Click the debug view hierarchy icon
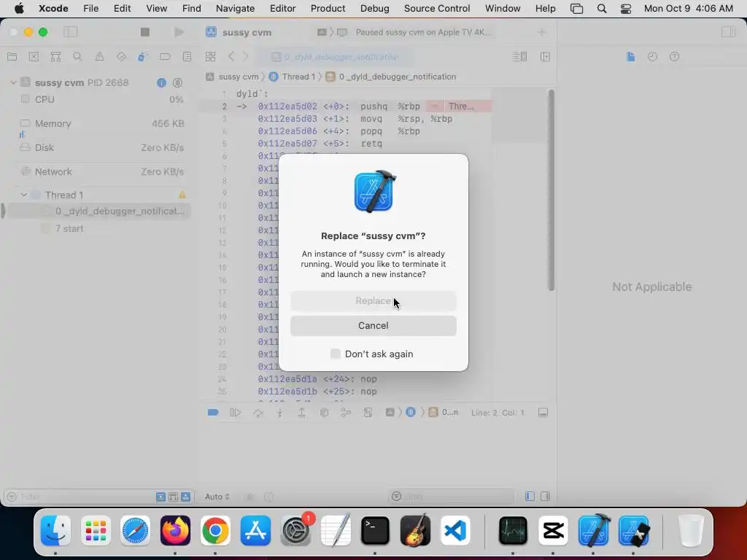Image resolution: width=747 pixels, height=560 pixels. point(324,413)
